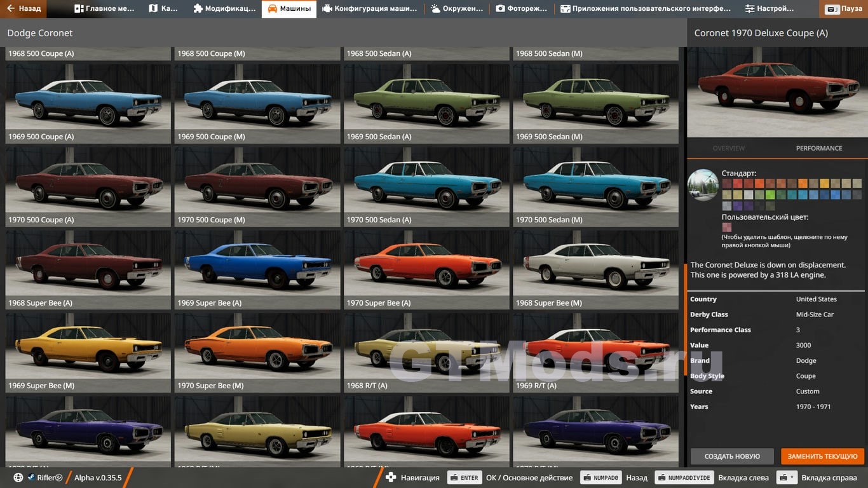
Task: Click the Пауза controller key icon
Action: (x=832, y=10)
